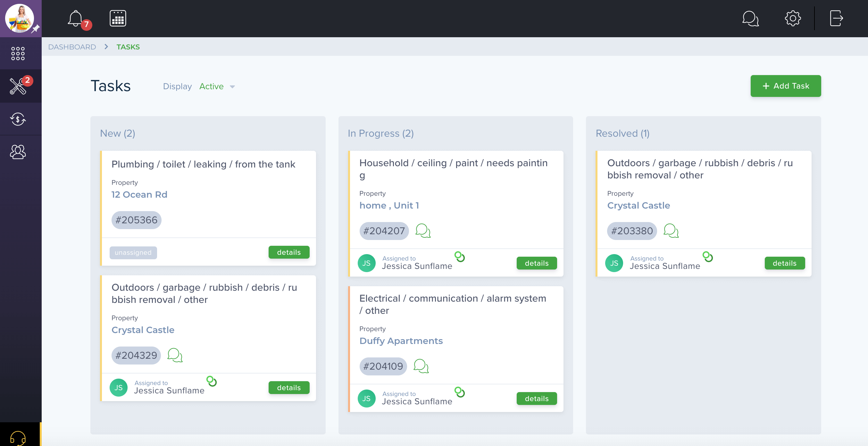Open comments on task #204109
Screen dimensions: 868x446
pyautogui.click(x=421, y=366)
